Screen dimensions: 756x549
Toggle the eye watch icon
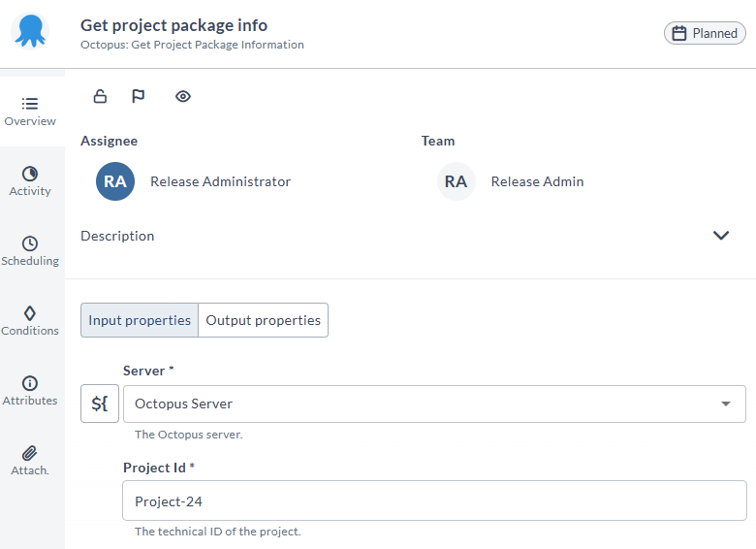[183, 96]
